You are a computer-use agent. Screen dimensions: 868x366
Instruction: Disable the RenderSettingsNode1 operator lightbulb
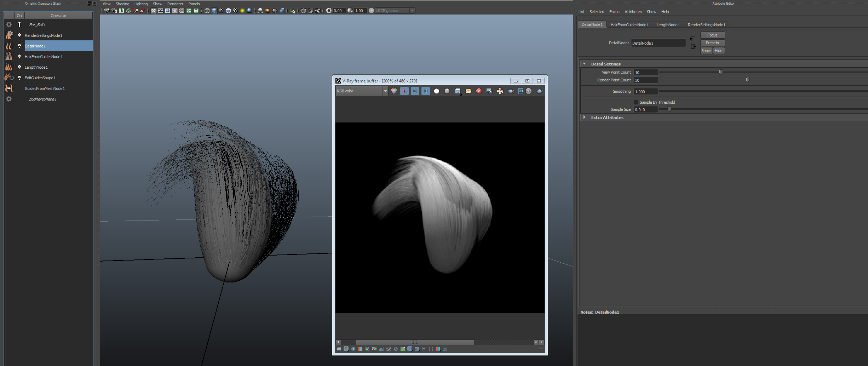click(x=19, y=35)
